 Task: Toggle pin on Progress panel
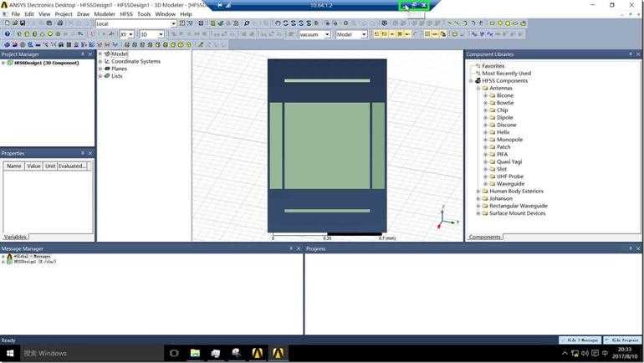coord(631,248)
